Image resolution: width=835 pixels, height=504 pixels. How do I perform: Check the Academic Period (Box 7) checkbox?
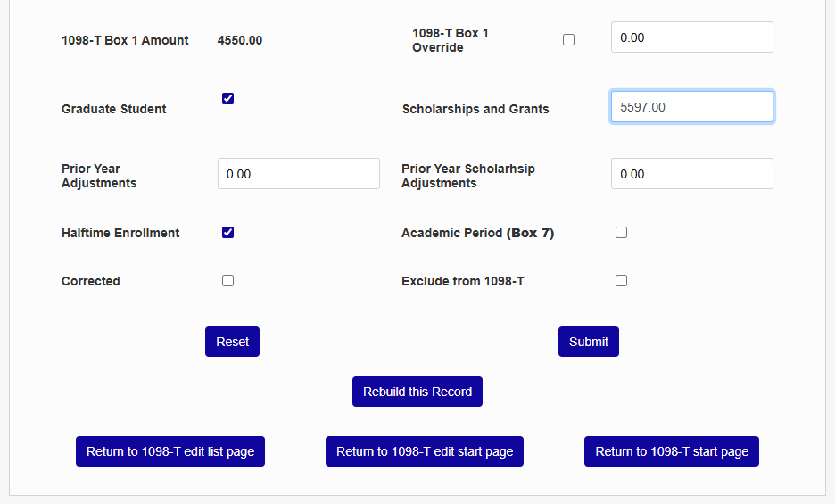tap(621, 233)
